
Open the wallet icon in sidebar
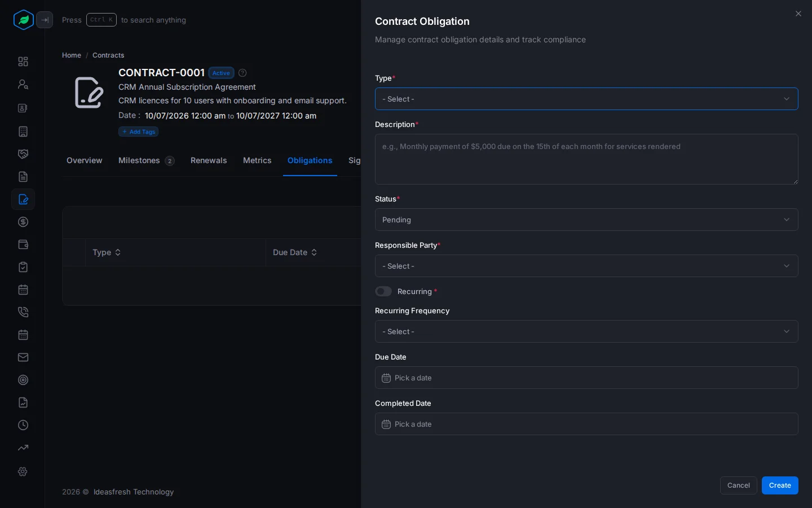[x=23, y=244]
